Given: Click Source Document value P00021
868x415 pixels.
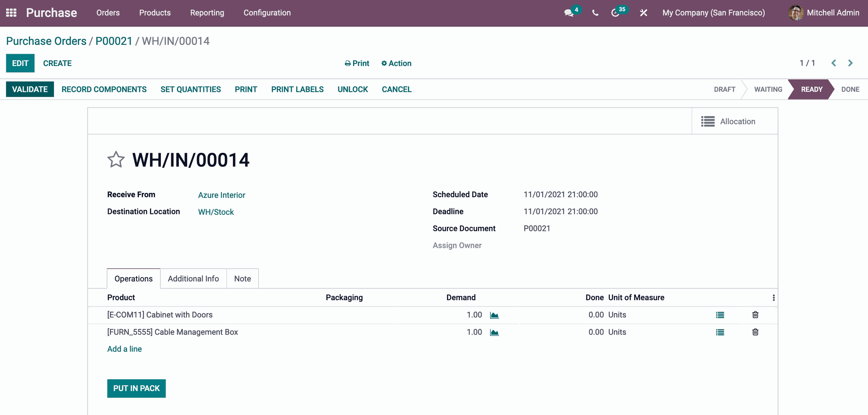Looking at the screenshot, I should point(537,228).
